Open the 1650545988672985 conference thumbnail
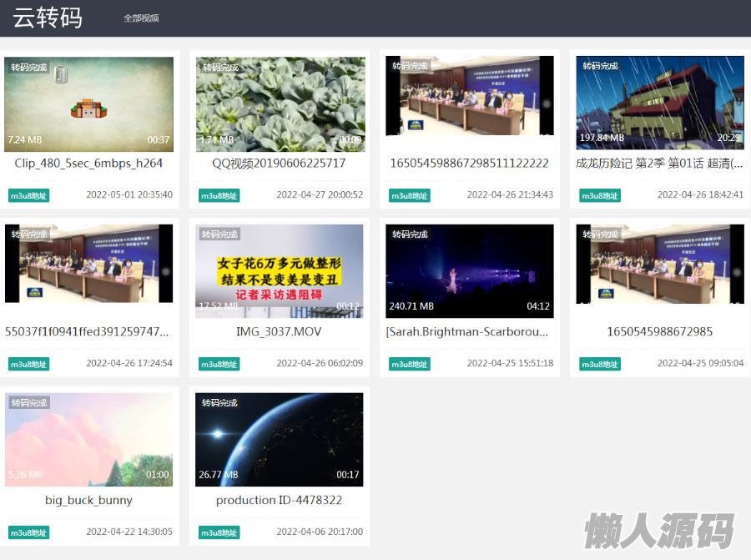Viewport: 751px width, 560px height. [660, 264]
